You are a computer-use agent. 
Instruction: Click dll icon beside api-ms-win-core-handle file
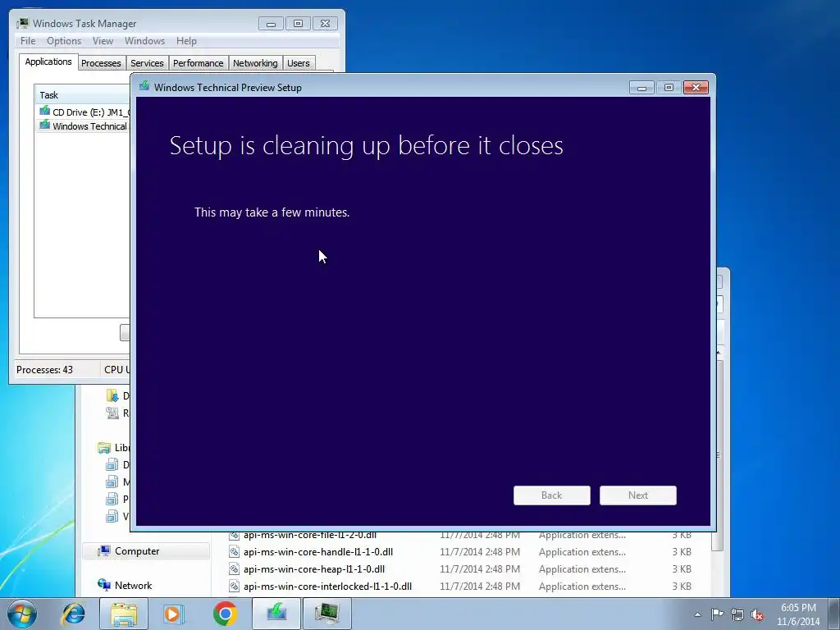(x=234, y=552)
